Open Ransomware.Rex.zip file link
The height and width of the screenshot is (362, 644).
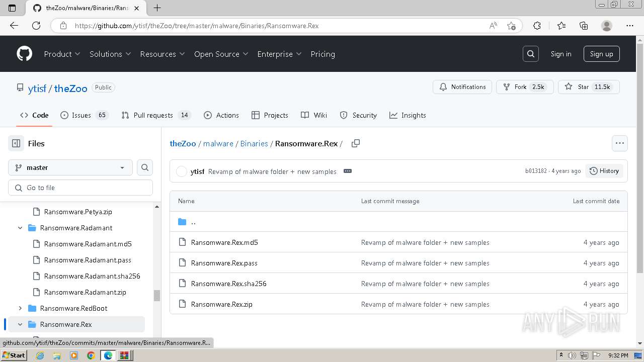tap(221, 304)
